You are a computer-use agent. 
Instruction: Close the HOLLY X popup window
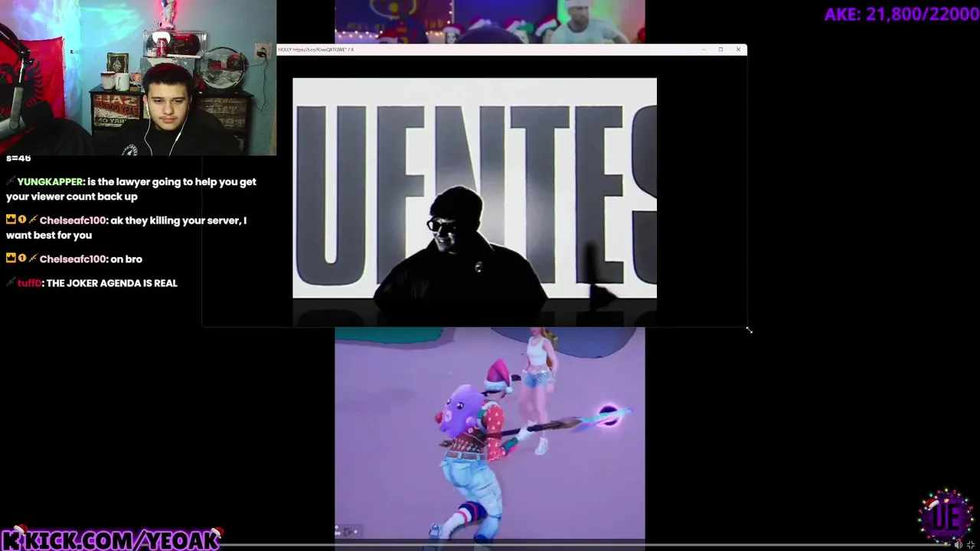[738, 50]
